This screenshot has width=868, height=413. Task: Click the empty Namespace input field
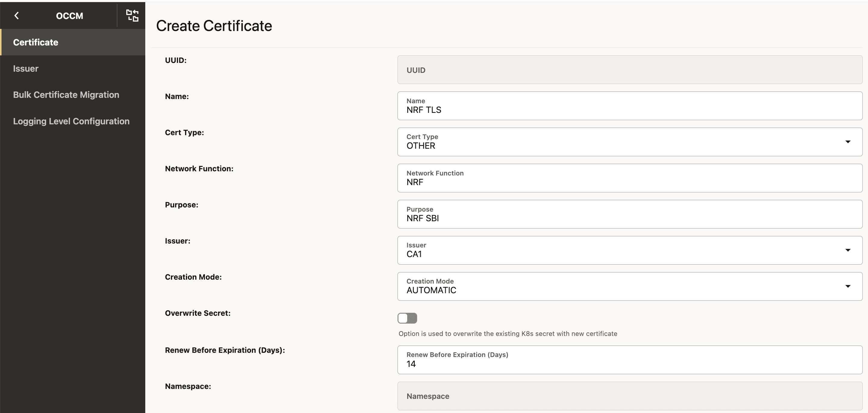[606, 396]
